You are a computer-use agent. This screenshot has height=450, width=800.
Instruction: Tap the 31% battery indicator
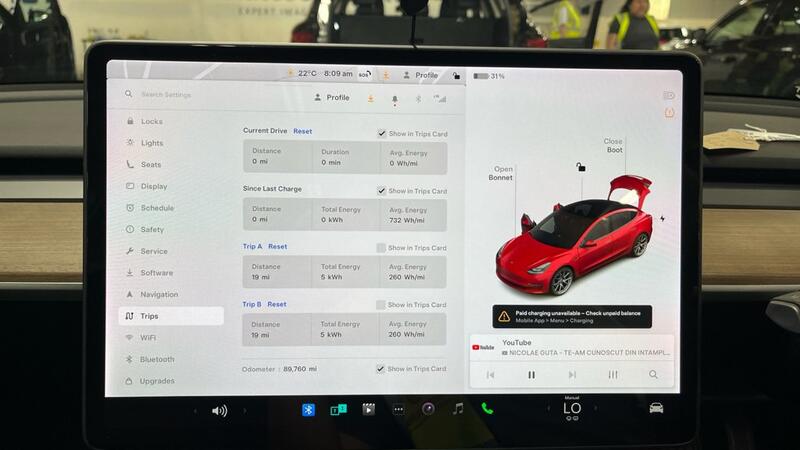[489, 76]
